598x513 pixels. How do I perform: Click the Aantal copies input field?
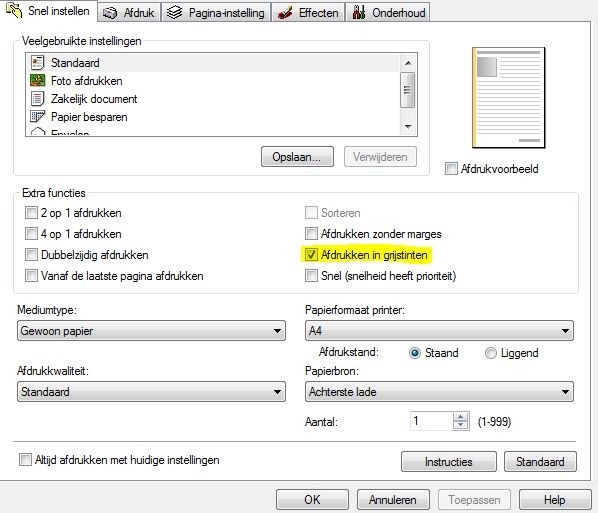click(x=431, y=421)
